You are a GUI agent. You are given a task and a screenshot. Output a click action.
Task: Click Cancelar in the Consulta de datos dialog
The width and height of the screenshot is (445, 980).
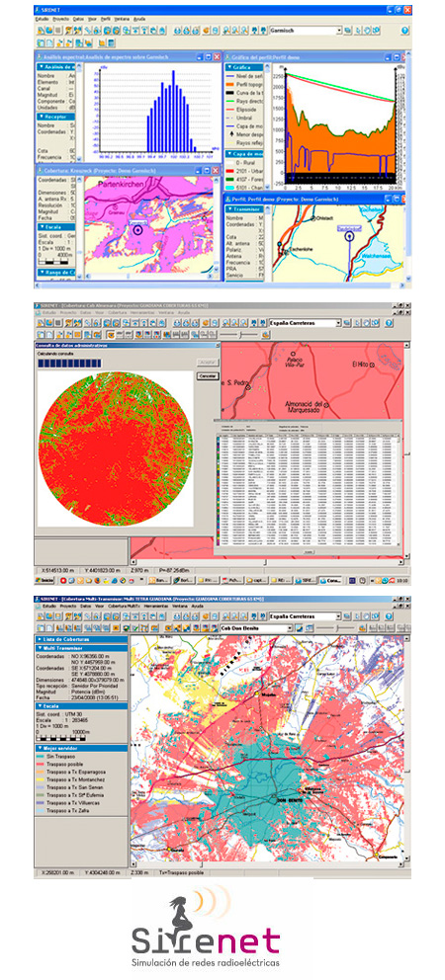tap(206, 376)
